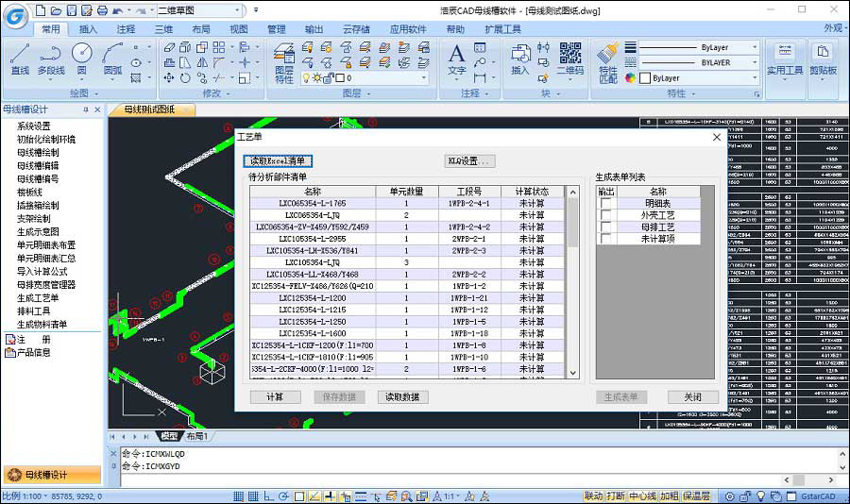Select the Erase tool in 修改 panel
850x504 pixels.
pyautogui.click(x=169, y=47)
